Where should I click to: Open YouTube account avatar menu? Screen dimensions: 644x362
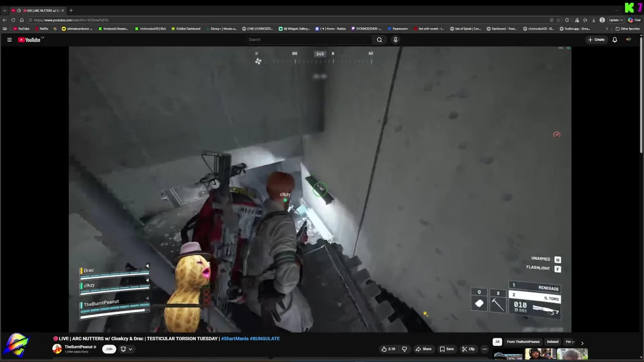point(628,40)
